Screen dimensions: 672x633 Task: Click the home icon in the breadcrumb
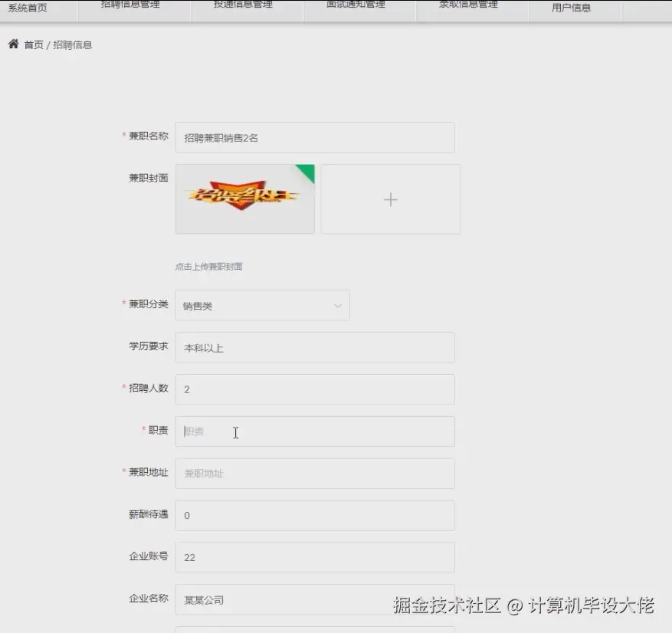14,44
